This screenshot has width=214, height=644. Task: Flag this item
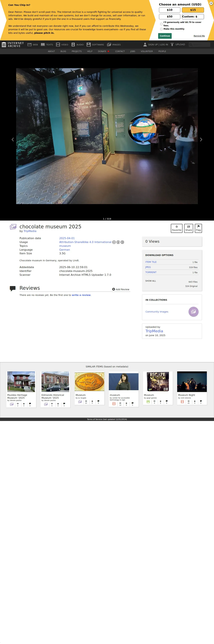pyautogui.click(x=198, y=228)
